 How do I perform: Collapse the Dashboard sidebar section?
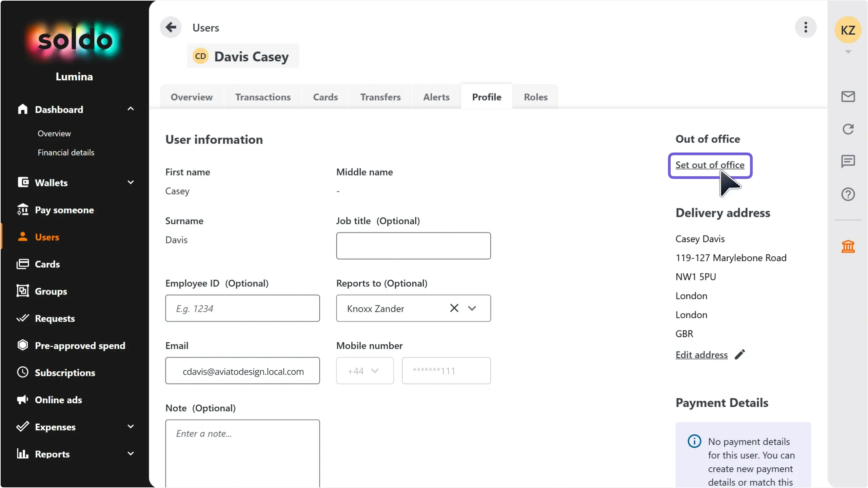coord(131,109)
